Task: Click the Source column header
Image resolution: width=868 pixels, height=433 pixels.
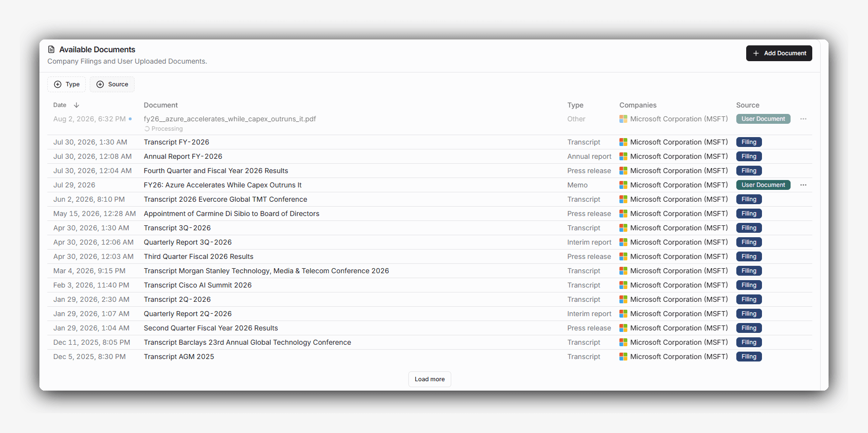Action: click(748, 105)
